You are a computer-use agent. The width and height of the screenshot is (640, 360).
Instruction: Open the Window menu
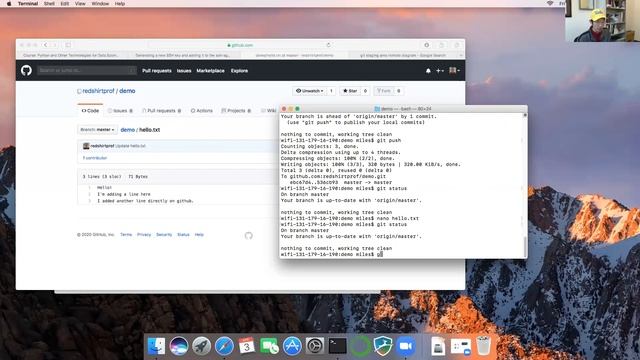[100, 3]
